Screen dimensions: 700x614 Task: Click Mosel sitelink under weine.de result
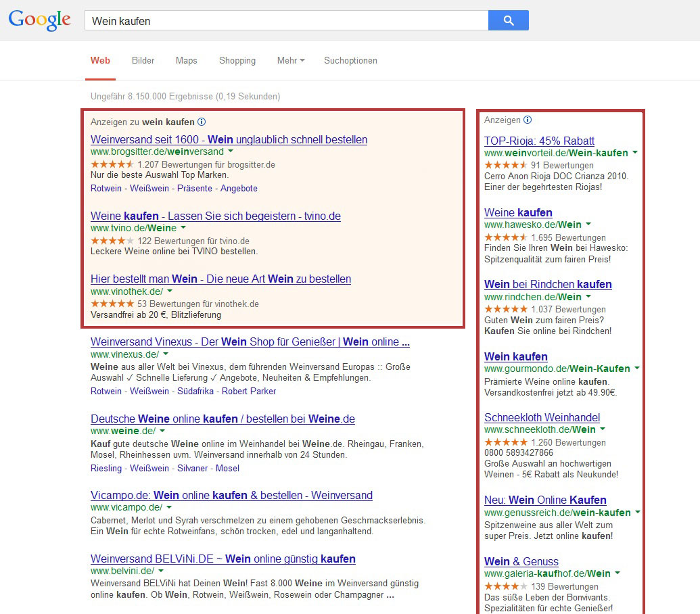[228, 468]
